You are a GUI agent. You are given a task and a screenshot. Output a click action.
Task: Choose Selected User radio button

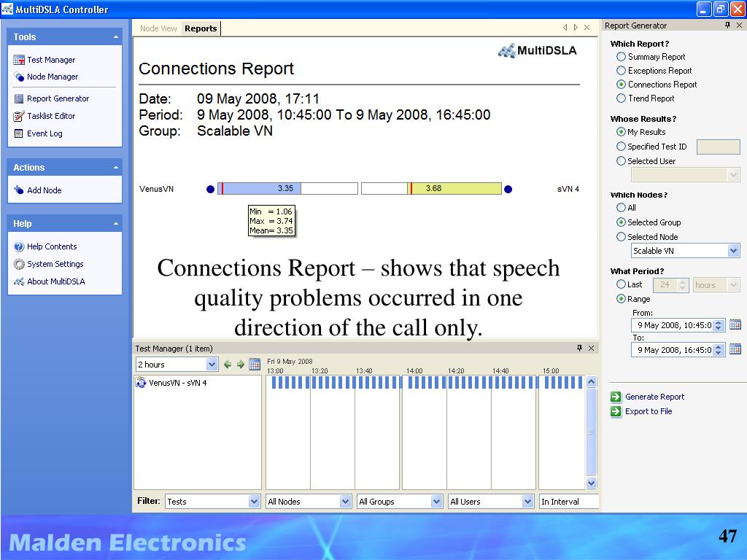[x=621, y=161]
